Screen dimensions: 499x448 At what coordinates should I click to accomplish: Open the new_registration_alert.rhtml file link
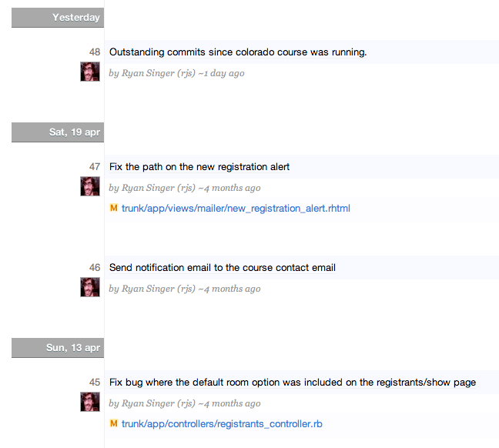[236, 209]
